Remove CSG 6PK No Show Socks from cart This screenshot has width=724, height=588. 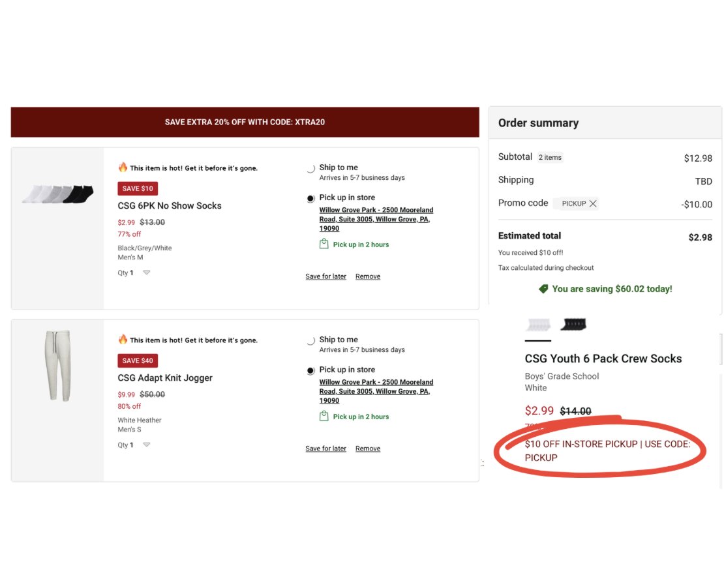pos(368,276)
